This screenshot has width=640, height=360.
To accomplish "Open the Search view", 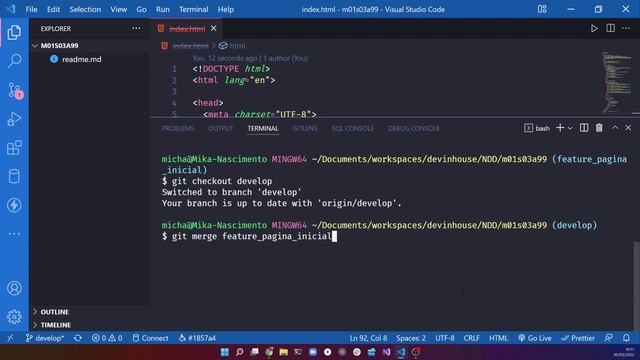I will click(x=14, y=61).
